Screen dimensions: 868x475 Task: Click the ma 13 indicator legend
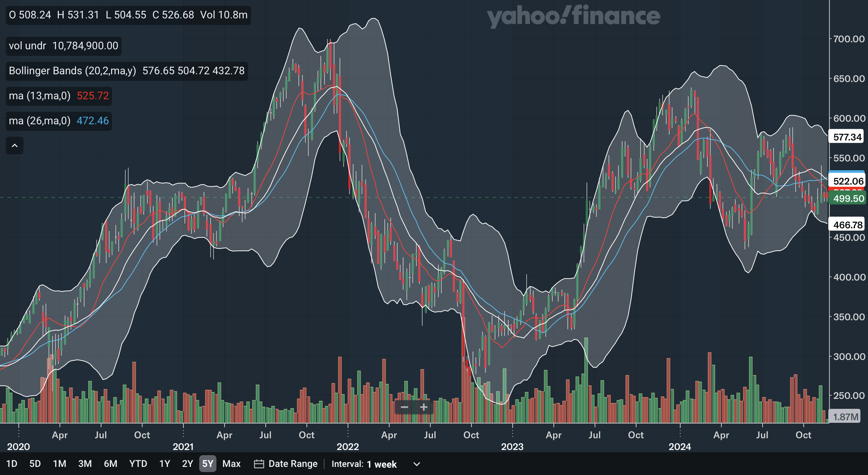(59, 96)
